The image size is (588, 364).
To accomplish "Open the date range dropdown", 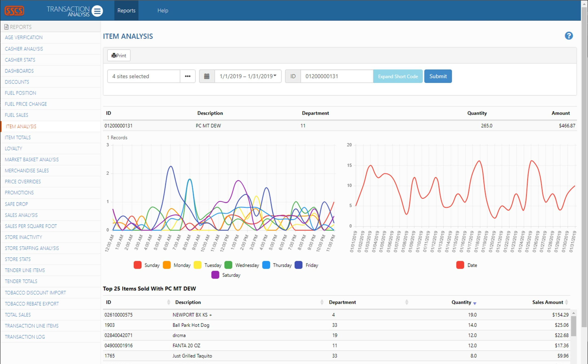I will point(248,76).
